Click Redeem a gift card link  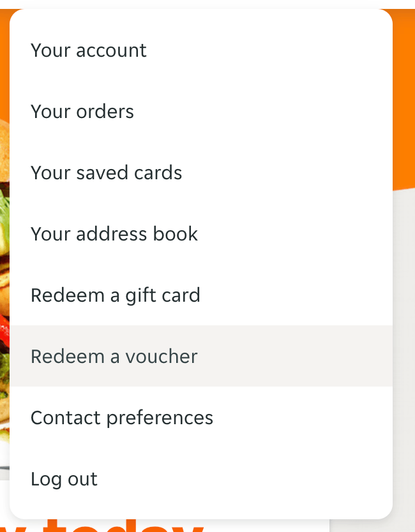tap(115, 295)
